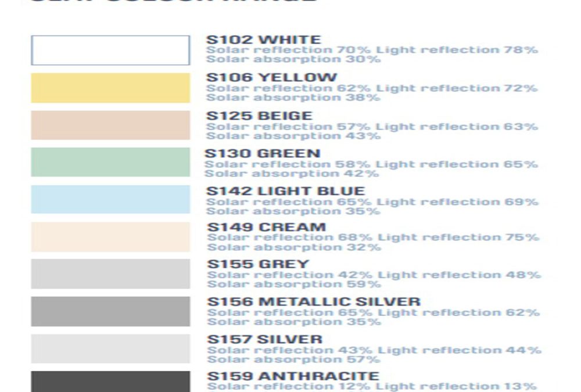
Task: Select the "S106 YELLOW" title label
Action: [x=271, y=78]
